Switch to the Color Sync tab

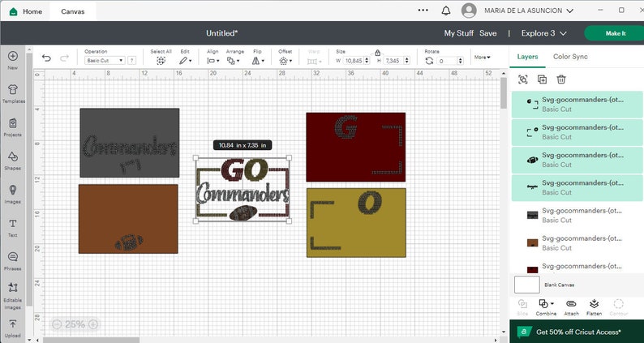click(x=570, y=57)
